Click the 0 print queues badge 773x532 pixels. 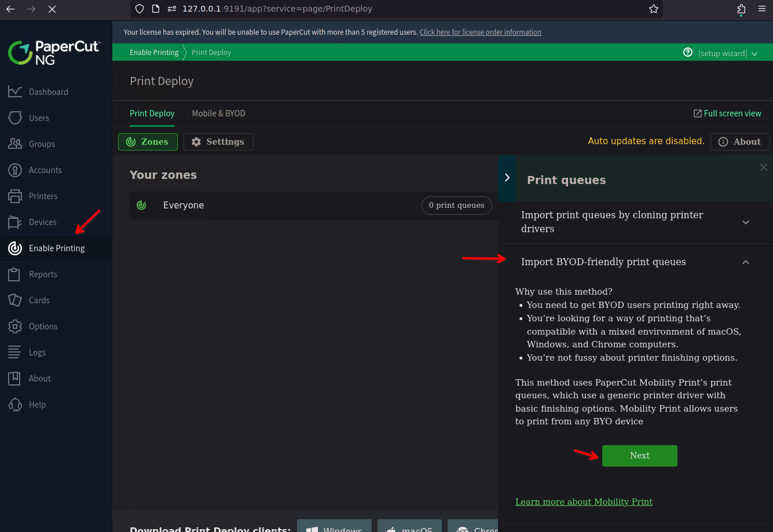click(x=457, y=206)
